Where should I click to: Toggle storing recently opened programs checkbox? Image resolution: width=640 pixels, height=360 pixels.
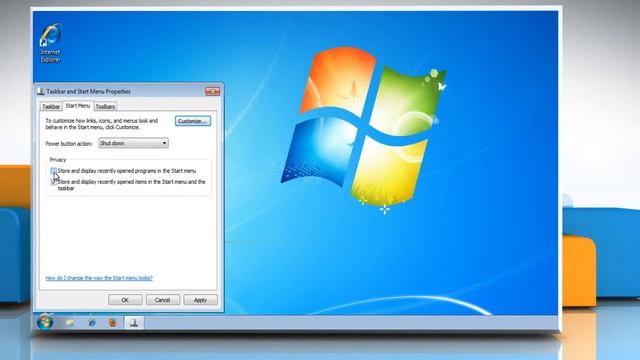click(53, 171)
